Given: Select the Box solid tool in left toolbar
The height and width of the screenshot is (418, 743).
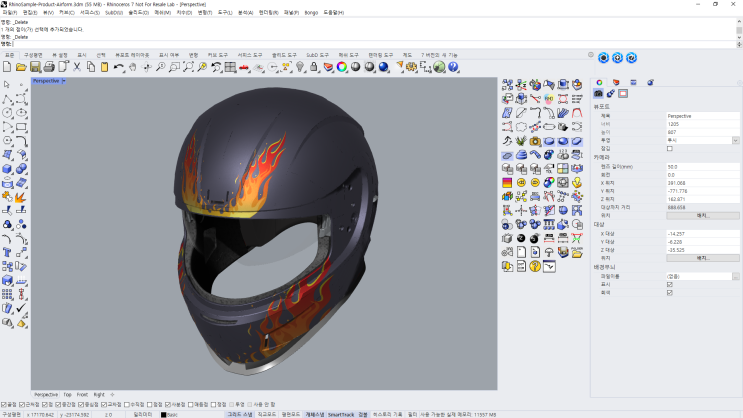Looking at the screenshot, I should (7, 169).
